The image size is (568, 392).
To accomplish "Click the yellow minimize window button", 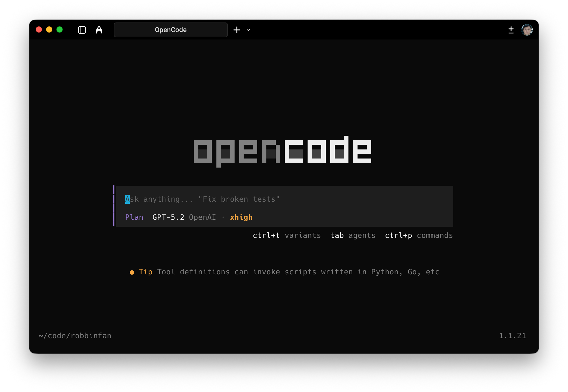I will [x=49, y=30].
